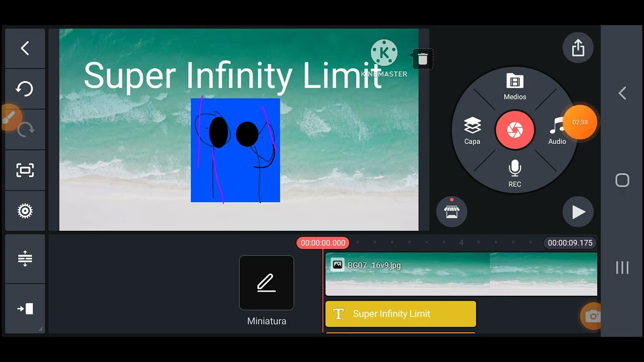Open the capture frame tool
Screen dimensions: 644x362
point(25,170)
